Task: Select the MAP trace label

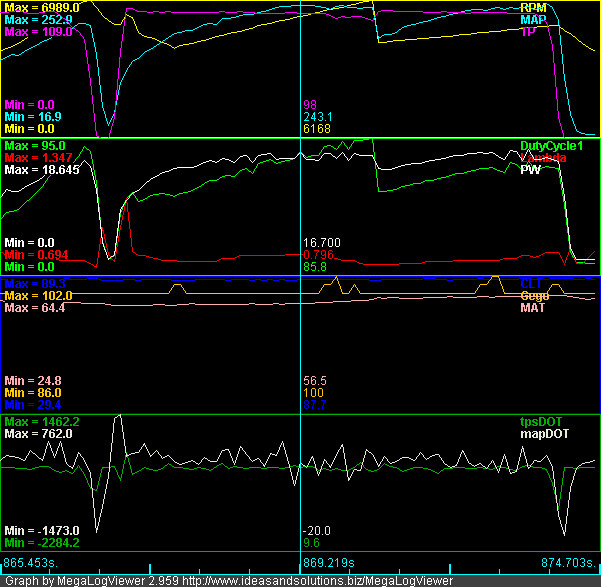Action: point(534,19)
